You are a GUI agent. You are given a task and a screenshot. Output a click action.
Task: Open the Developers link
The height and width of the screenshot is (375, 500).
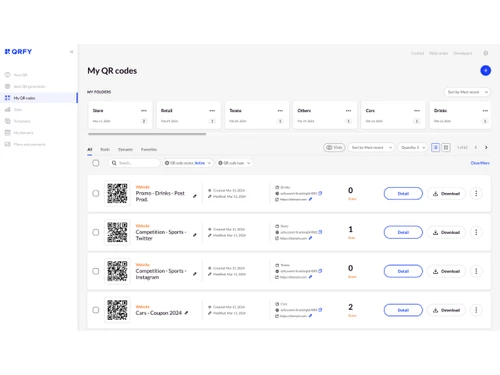[x=463, y=53]
